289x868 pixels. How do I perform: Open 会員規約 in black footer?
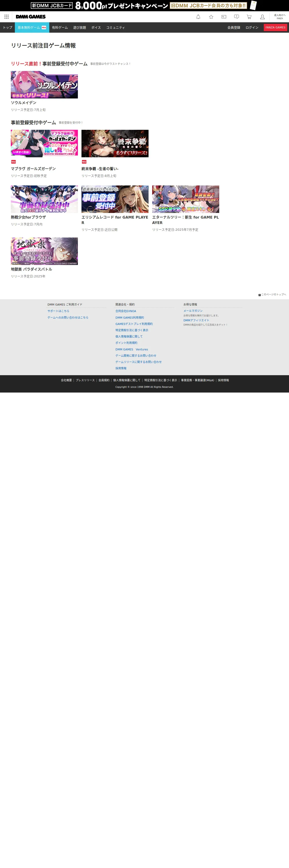(104, 380)
